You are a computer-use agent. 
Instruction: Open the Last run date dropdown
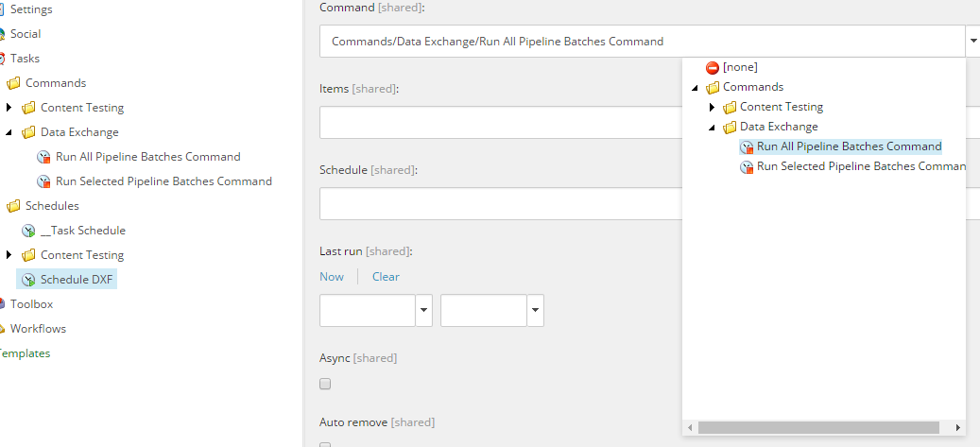(423, 310)
